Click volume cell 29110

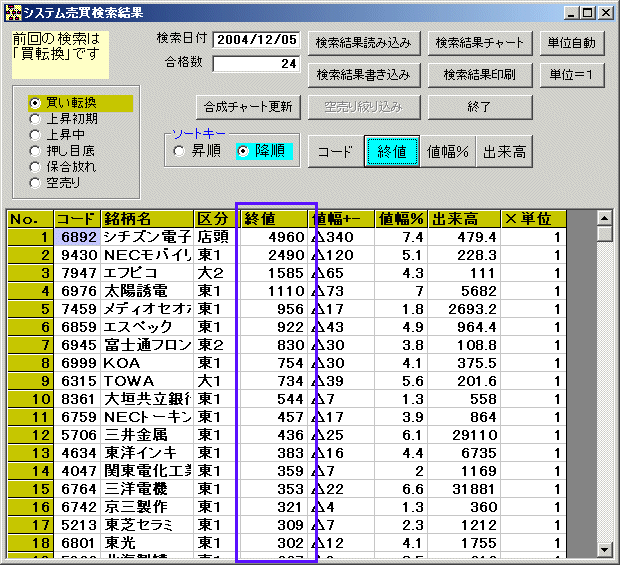[x=465, y=435]
